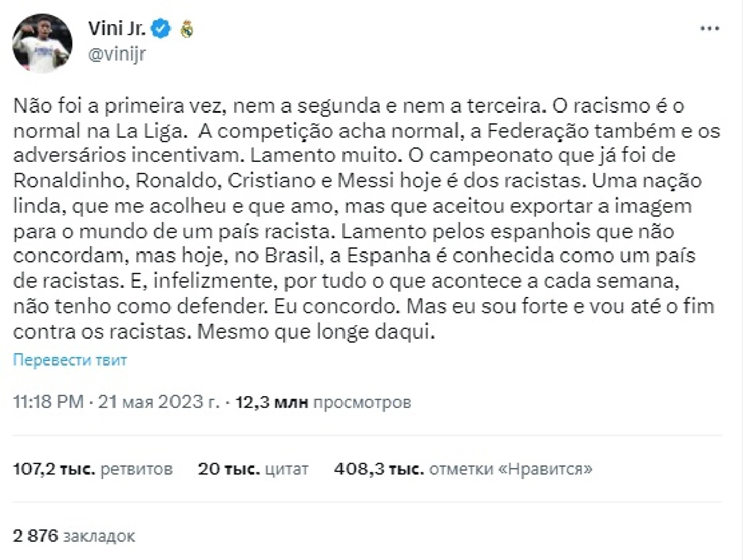743x560 pixels.
Task: Open Vini Jr. profile picture
Action: point(42,43)
